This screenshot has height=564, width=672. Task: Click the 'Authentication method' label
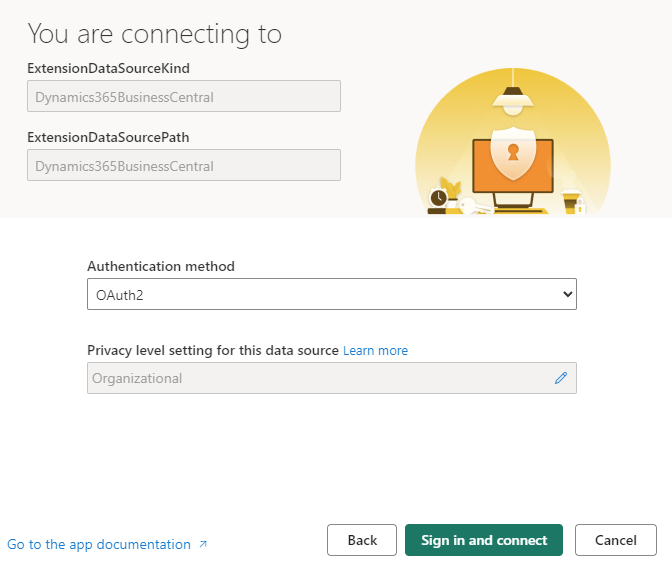click(x=161, y=266)
